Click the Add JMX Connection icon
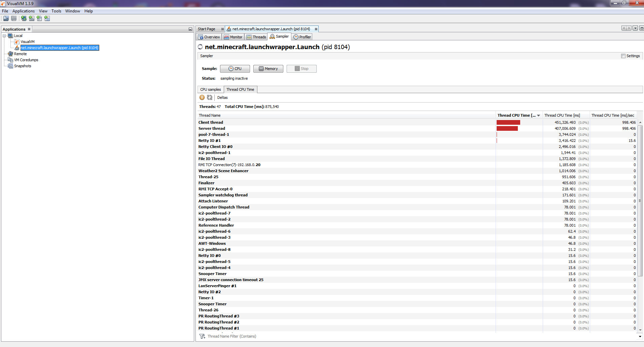Image resolution: width=644 pixels, height=347 pixels. pyautogui.click(x=31, y=18)
